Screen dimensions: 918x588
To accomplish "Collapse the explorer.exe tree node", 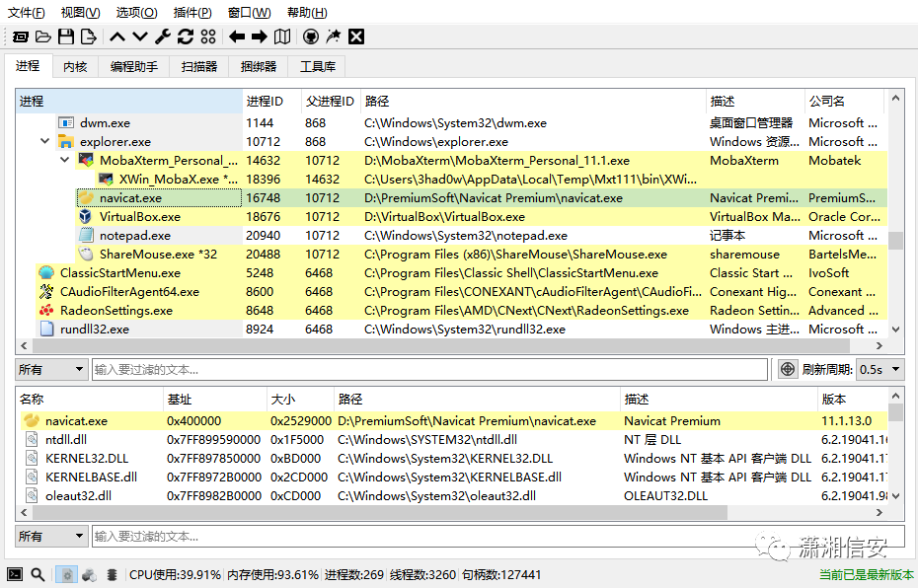I will (x=44, y=141).
